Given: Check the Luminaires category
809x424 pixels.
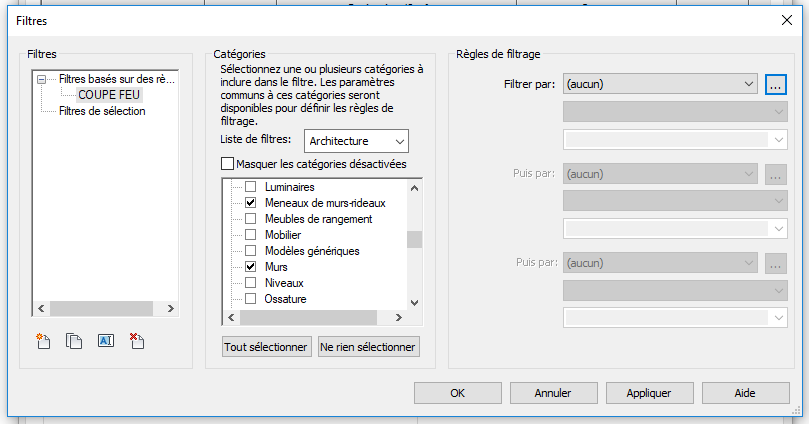Looking at the screenshot, I should 251,187.
